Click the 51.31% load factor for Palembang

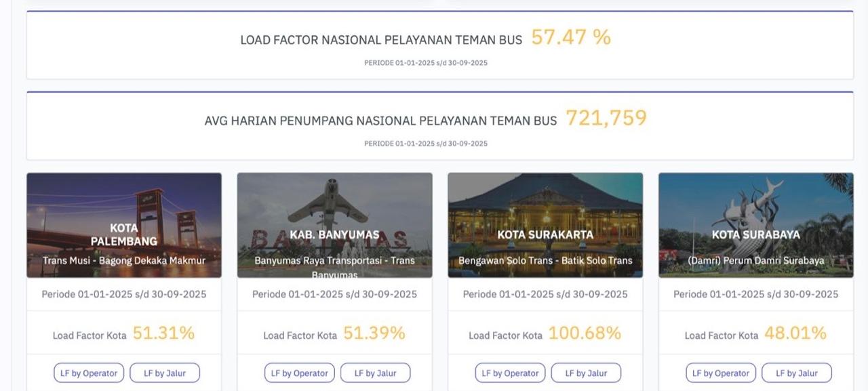click(x=163, y=333)
